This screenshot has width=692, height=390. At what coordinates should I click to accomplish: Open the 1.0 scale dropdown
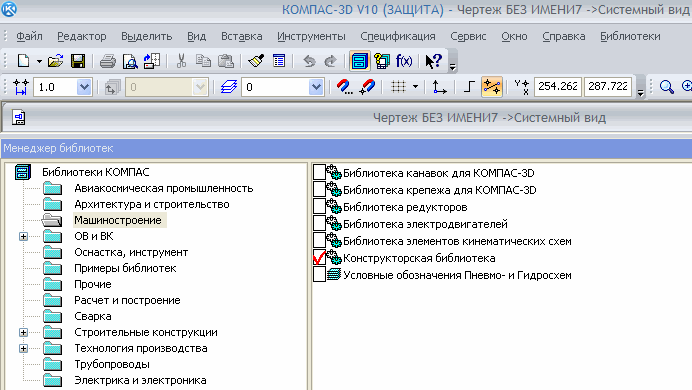coord(84,87)
